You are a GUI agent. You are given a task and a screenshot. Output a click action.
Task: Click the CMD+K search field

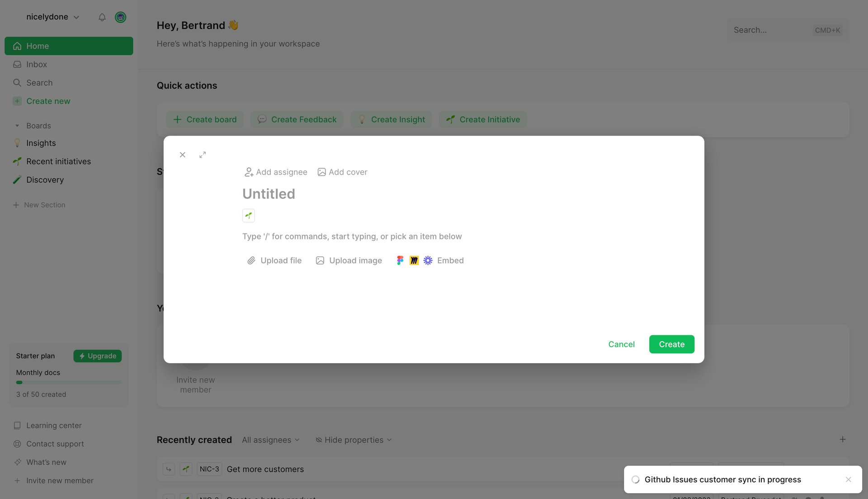(x=787, y=30)
